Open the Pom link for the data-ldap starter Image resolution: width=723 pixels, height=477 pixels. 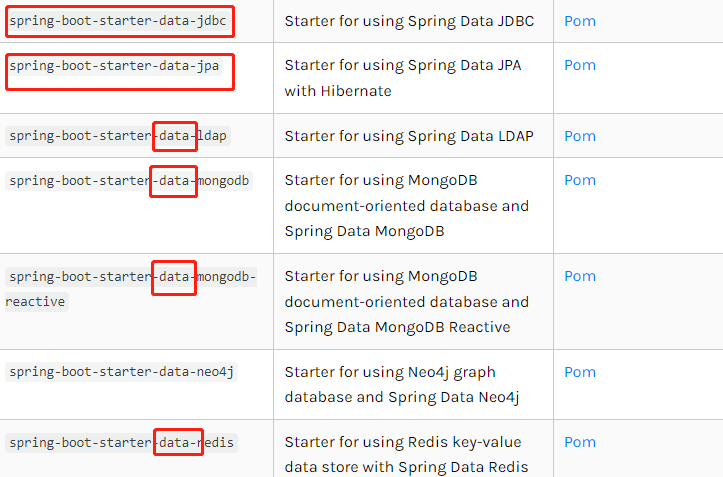(x=580, y=136)
